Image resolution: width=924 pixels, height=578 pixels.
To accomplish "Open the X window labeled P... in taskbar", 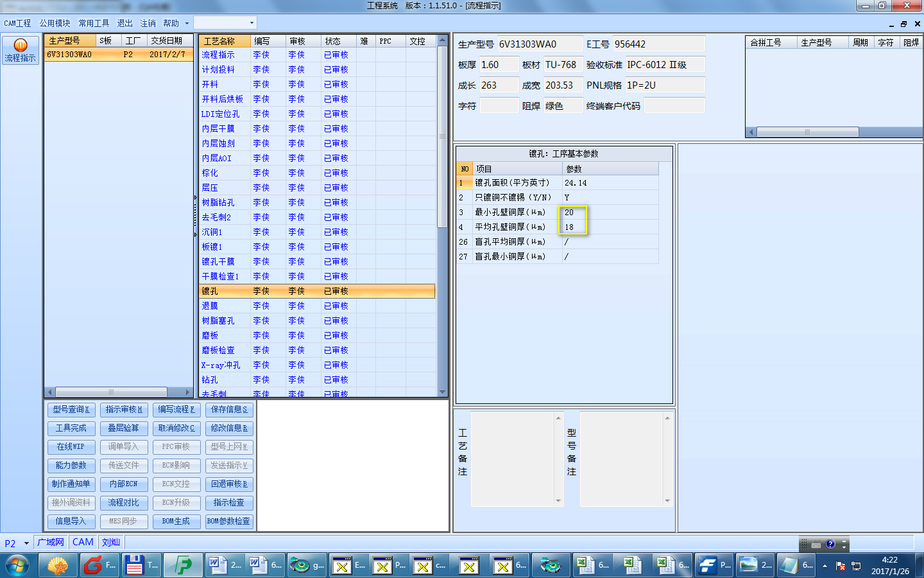I will (389, 566).
